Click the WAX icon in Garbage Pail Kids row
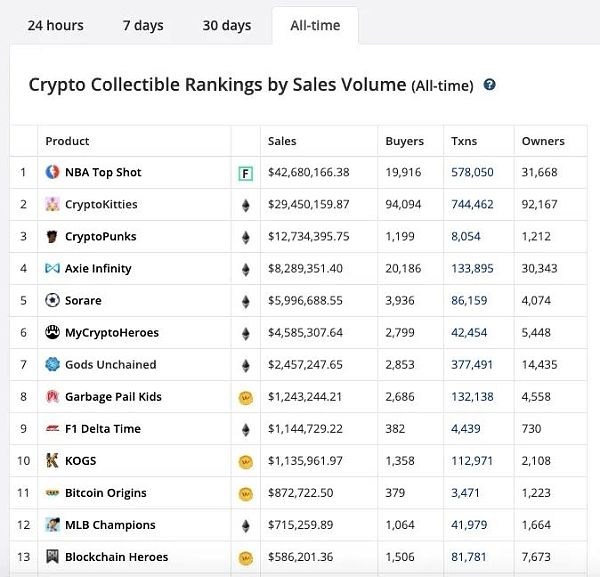Screen dimensions: 600x577 245,397
